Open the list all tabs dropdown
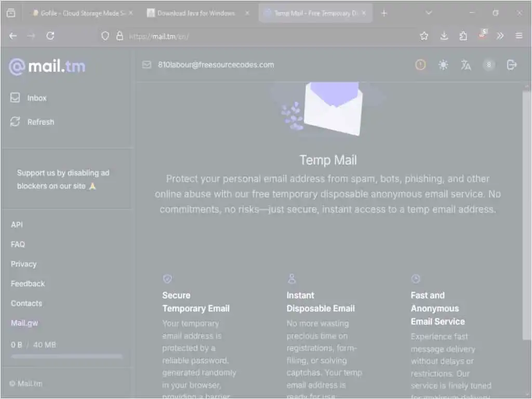 coord(429,13)
